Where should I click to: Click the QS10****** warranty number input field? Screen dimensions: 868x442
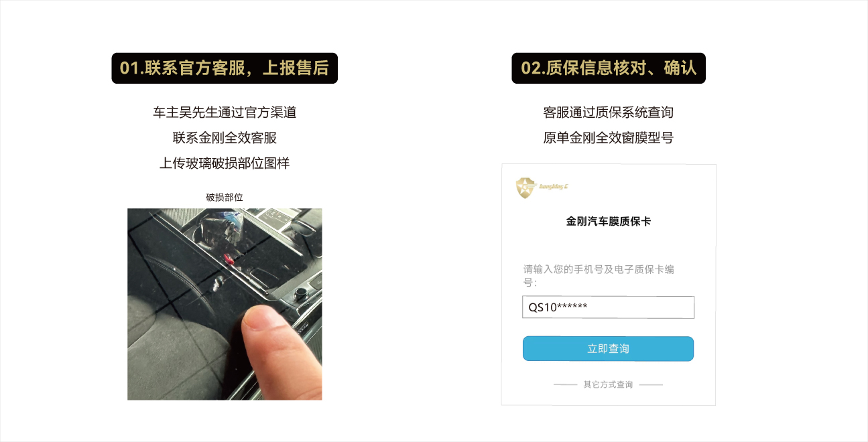608,307
